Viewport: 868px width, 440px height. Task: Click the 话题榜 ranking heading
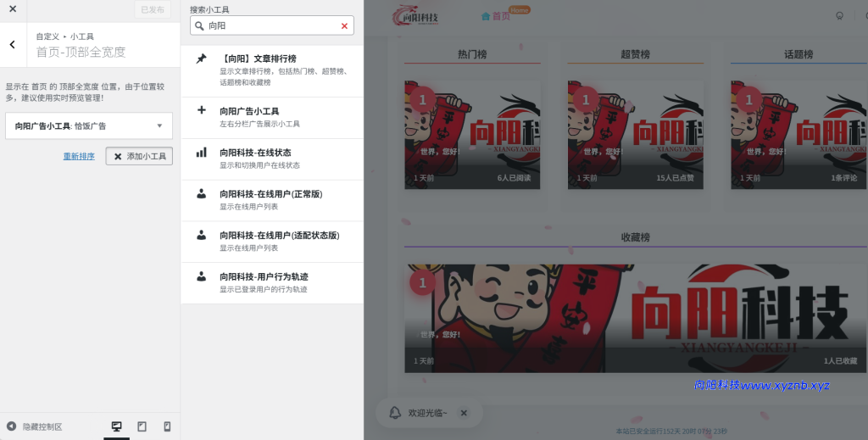[x=798, y=54]
